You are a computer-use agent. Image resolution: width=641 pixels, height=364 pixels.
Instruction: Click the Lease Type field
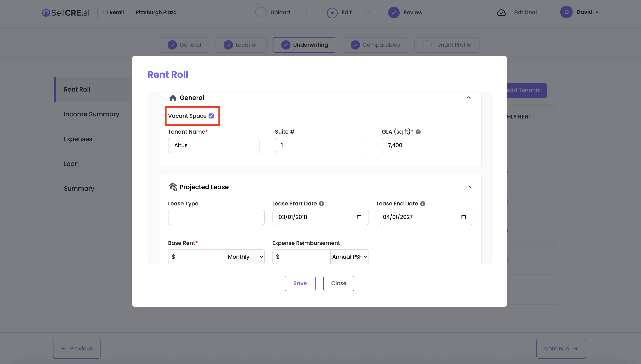[x=216, y=217]
